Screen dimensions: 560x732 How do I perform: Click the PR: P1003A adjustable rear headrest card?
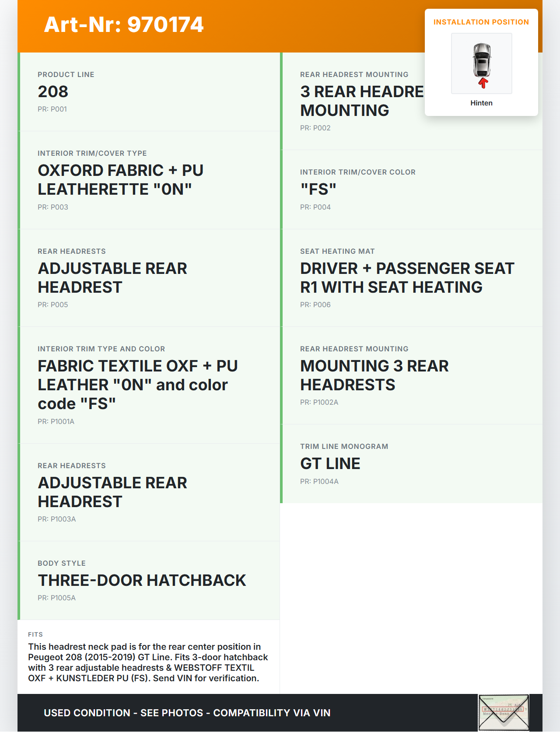pos(149,492)
